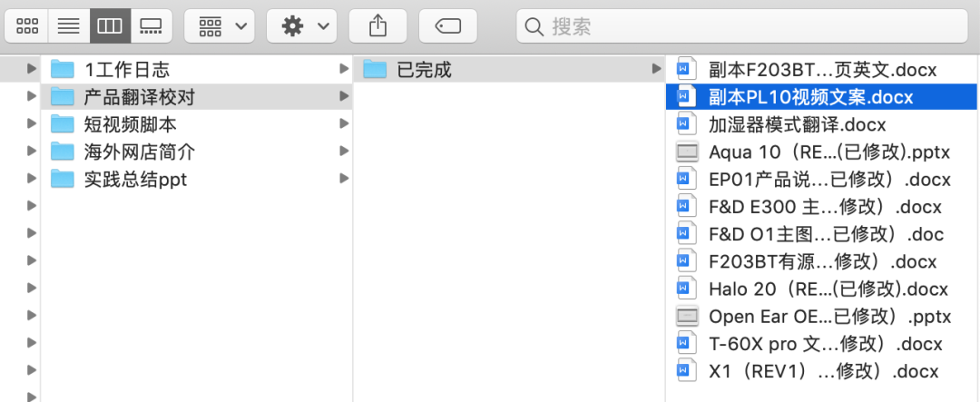Click folder icon of 短视频脚本
Screen dimensions: 980x402
63,123
